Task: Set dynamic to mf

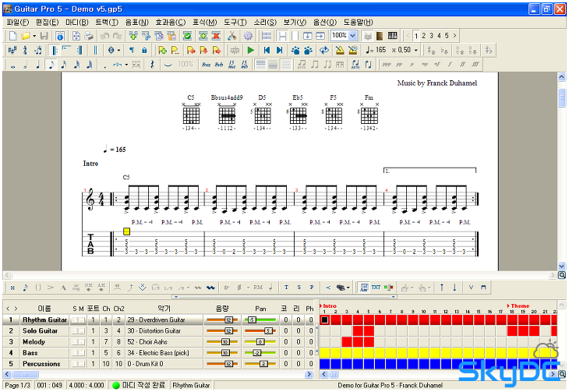Action: coord(437,65)
